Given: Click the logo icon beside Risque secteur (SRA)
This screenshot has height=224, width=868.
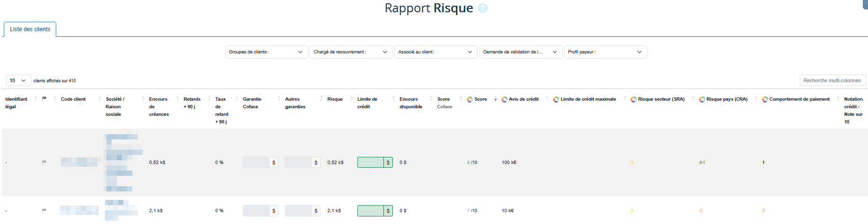Looking at the screenshot, I should pos(634,99).
